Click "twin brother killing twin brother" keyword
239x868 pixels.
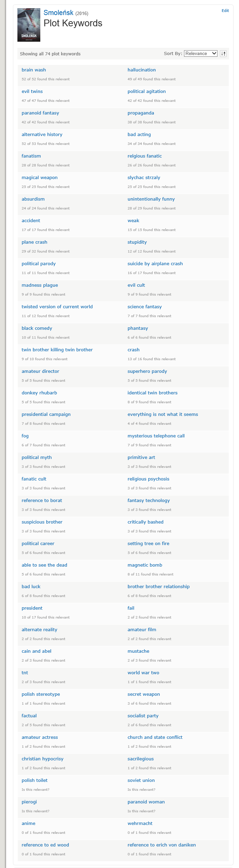click(x=57, y=350)
